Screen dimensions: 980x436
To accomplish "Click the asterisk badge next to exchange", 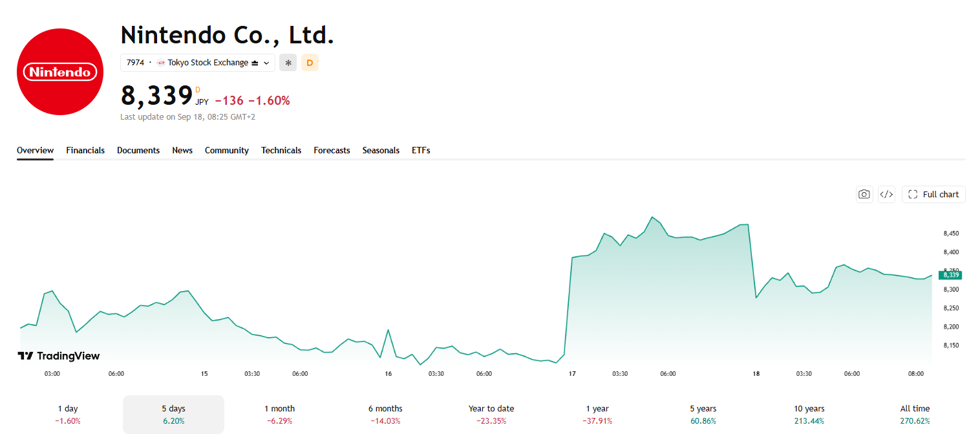I will click(x=288, y=63).
